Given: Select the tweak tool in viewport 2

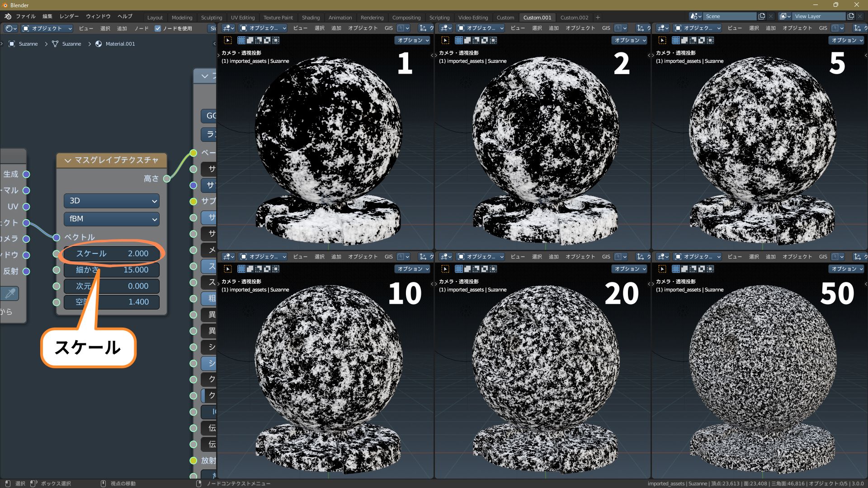Looking at the screenshot, I should coord(445,40).
